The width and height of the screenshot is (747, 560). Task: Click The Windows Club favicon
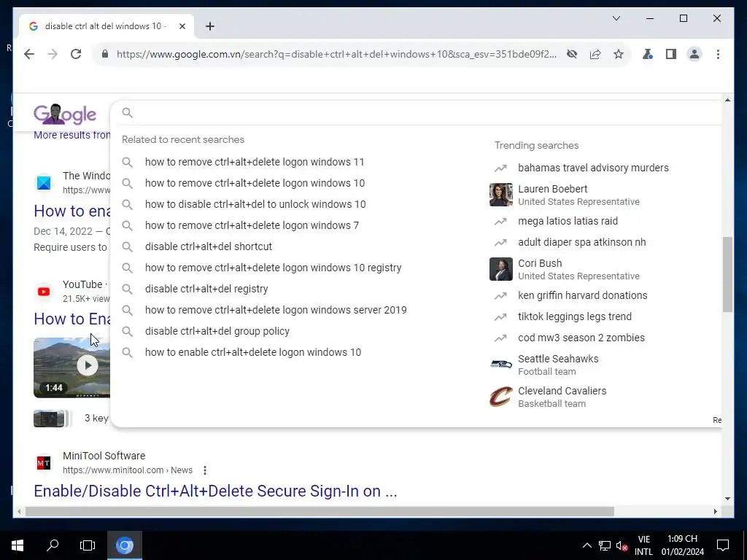coord(44,183)
